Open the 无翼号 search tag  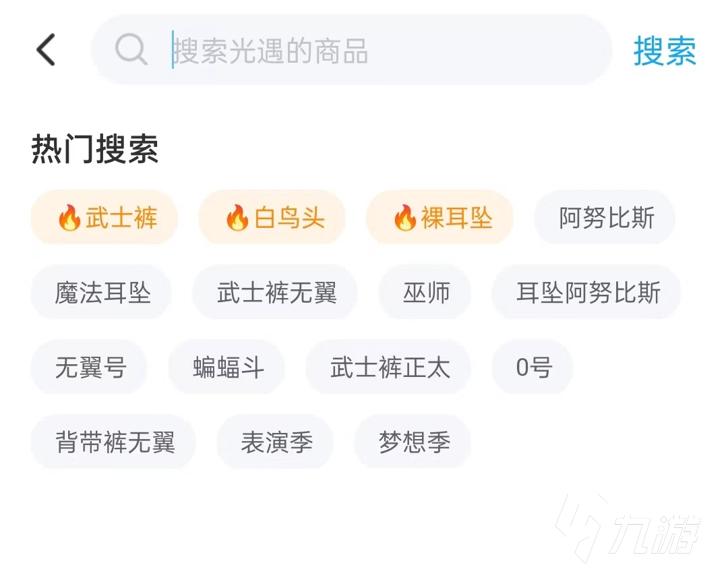point(89,367)
